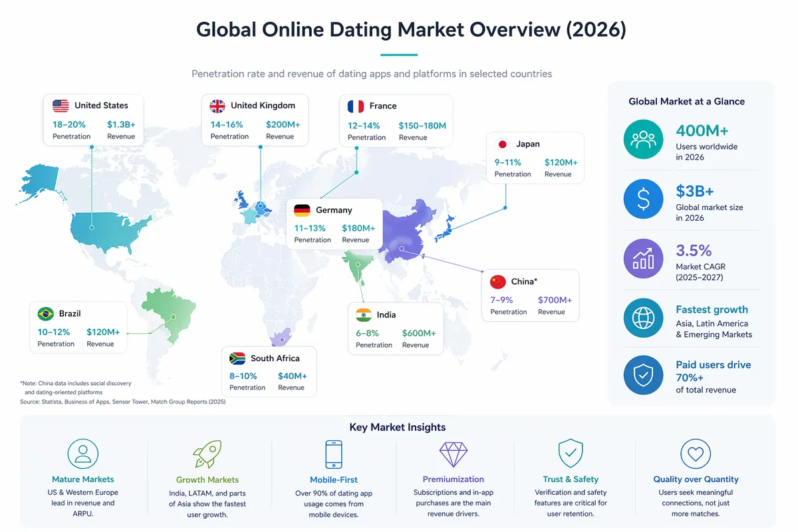Click Brazil '10–12%' penetration value
The image size is (798, 532).
pos(55,332)
